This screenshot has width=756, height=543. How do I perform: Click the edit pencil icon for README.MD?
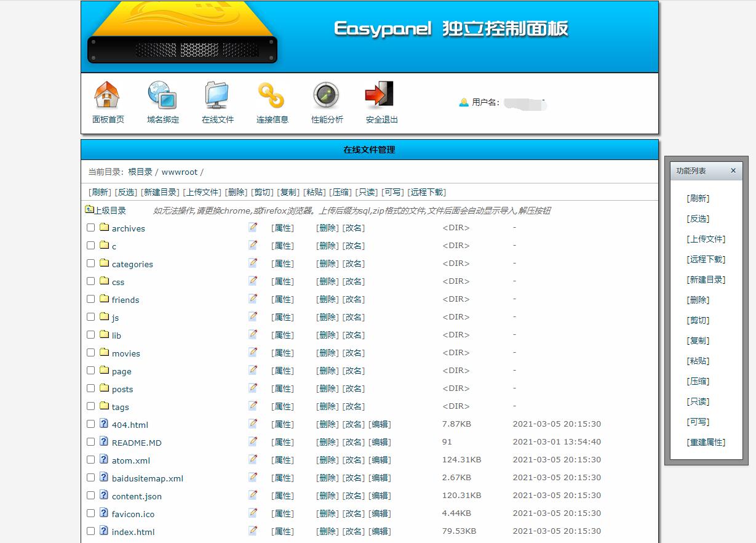(x=253, y=441)
